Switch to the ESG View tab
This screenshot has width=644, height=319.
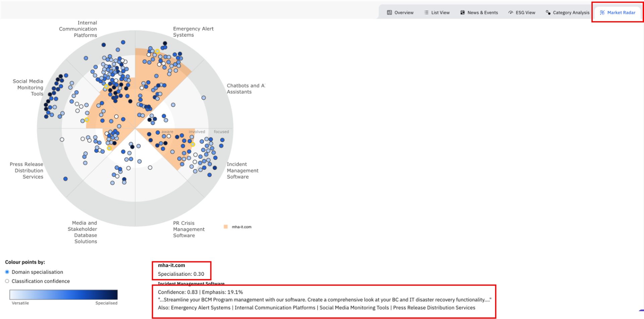(525, 13)
